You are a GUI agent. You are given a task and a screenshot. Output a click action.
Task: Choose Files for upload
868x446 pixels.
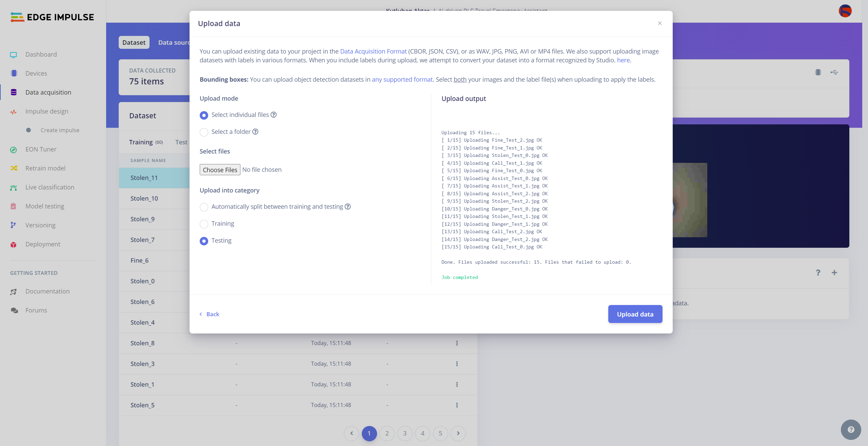pyautogui.click(x=220, y=169)
